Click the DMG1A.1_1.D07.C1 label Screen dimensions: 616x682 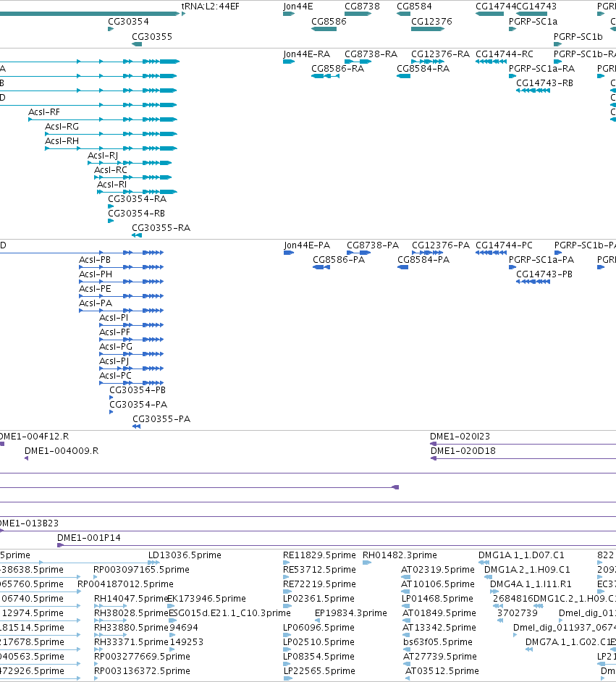521,555
